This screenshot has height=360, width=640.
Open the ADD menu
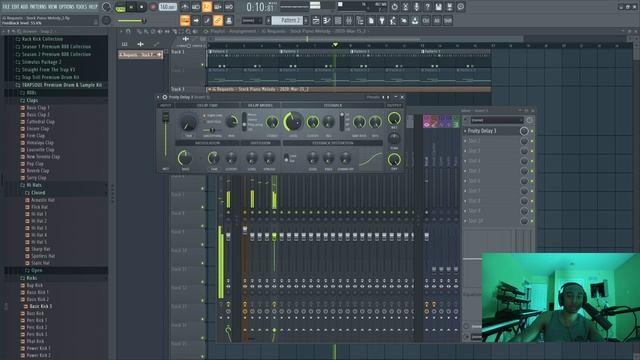[24, 7]
